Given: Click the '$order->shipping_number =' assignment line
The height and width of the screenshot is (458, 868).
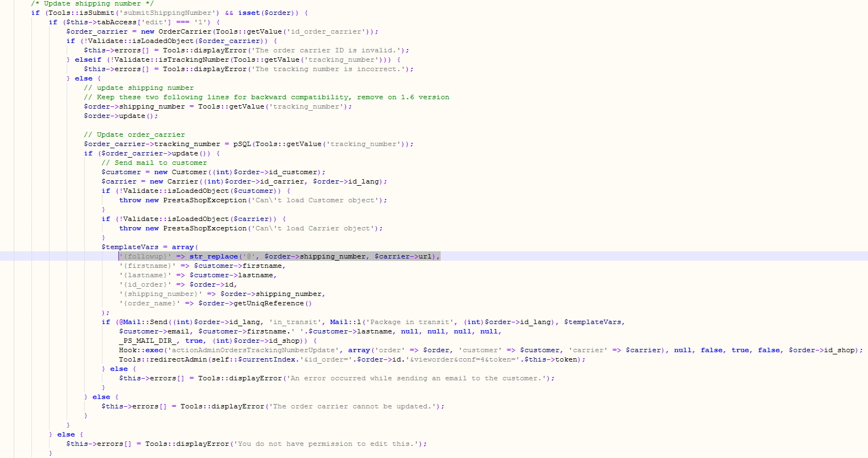Looking at the screenshot, I should point(218,106).
